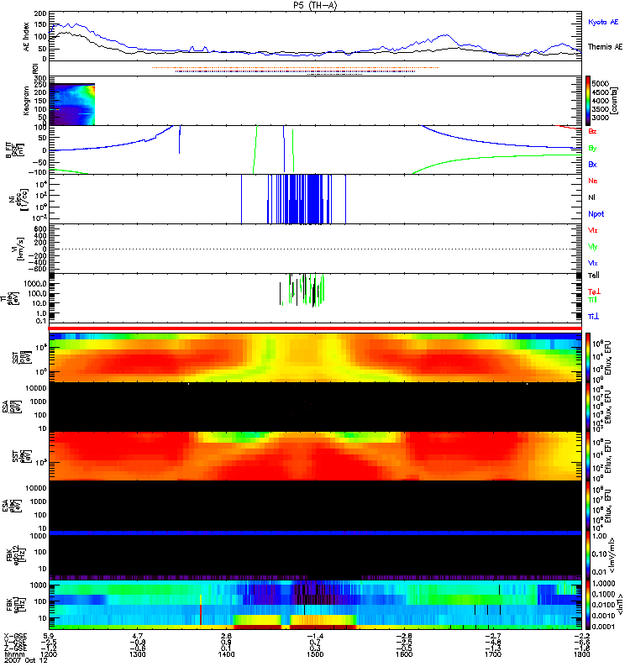
Task: Click the Keogram counts color bar
Action: (x=588, y=100)
